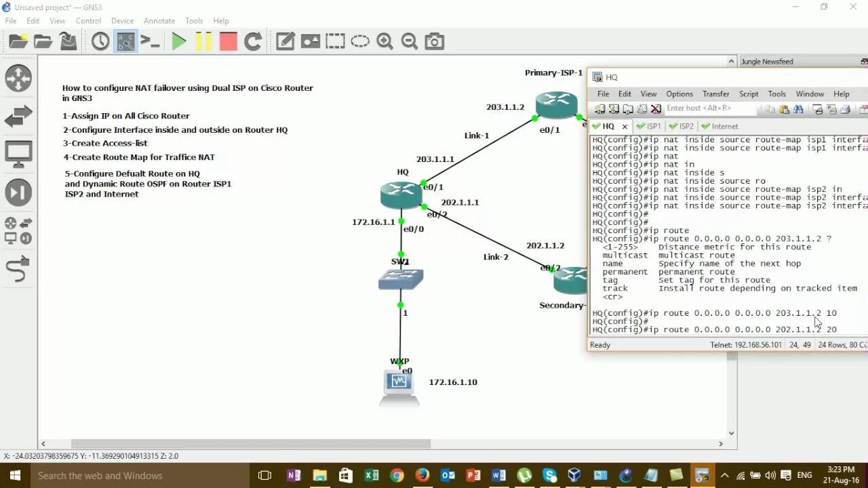Click Search the web and Windows box
The height and width of the screenshot is (488, 868).
(x=140, y=475)
